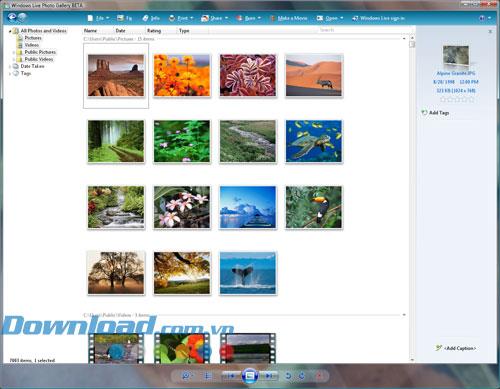
Task: Expand the Public Videos tree arrow
Action: [x=14, y=59]
